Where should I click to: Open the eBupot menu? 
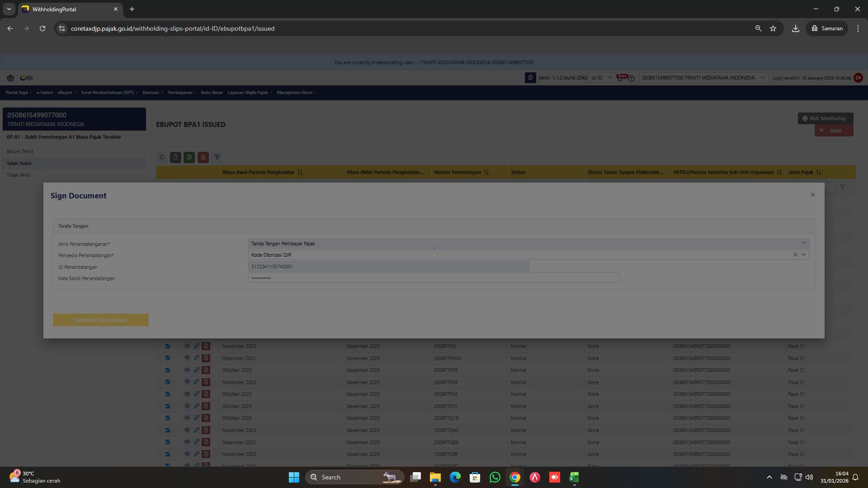pos(66,92)
